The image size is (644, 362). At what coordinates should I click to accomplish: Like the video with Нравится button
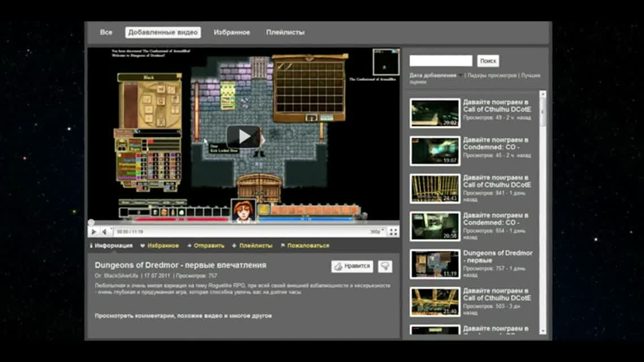[x=352, y=266]
